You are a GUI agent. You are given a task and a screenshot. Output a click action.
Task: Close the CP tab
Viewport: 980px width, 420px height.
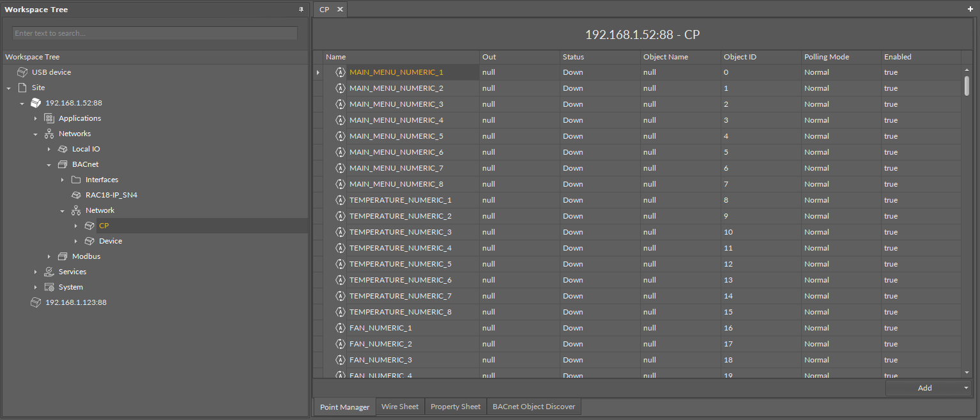point(340,9)
